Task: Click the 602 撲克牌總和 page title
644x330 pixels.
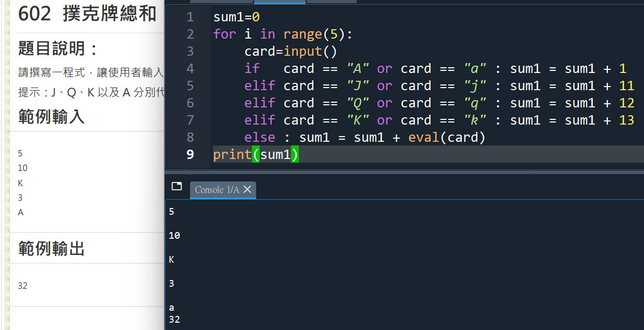Action: click(87, 14)
